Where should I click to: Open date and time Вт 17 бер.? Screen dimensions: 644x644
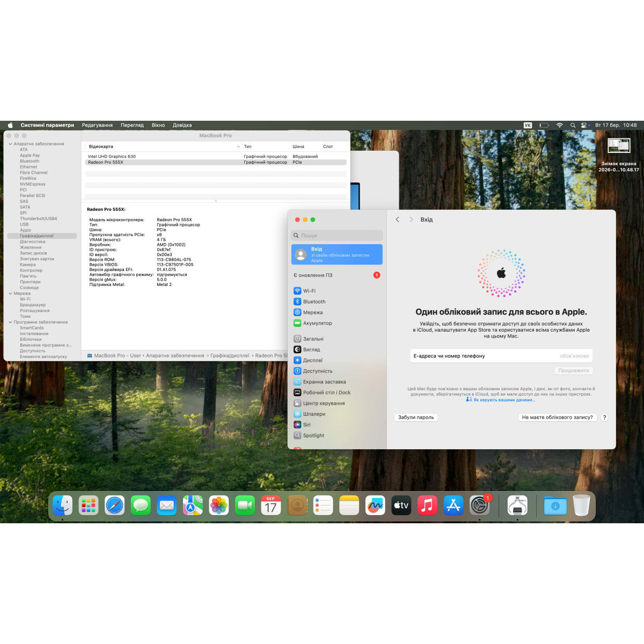[616, 125]
